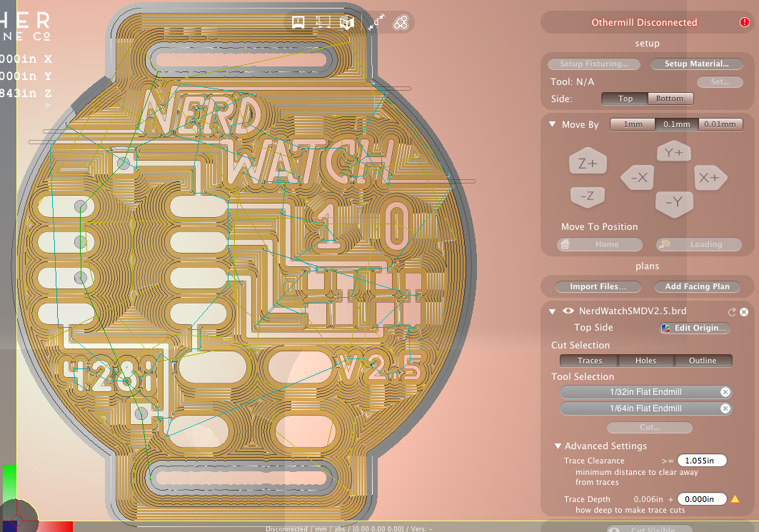
Task: Toggle Holes cut selection
Action: (645, 361)
